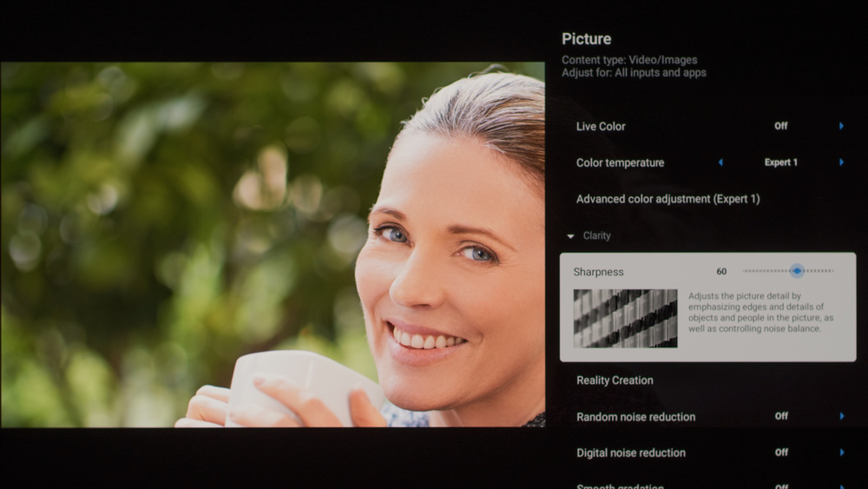Select the Clarity section label
This screenshot has height=489, width=868.
[x=597, y=236]
